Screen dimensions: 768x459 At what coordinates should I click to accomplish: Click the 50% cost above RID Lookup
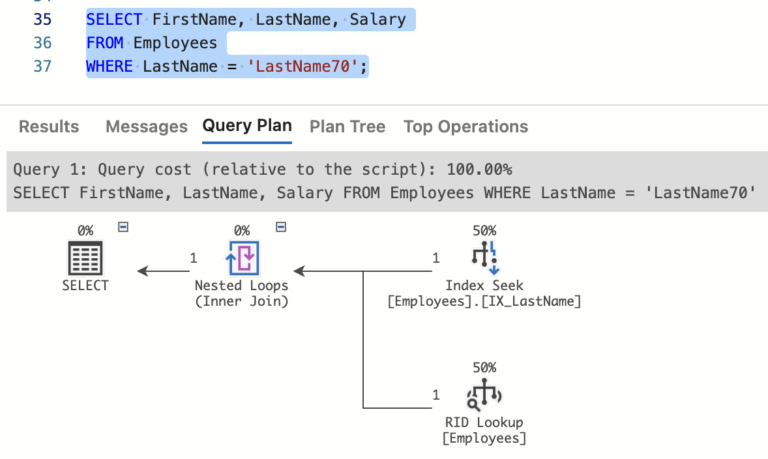click(x=484, y=367)
